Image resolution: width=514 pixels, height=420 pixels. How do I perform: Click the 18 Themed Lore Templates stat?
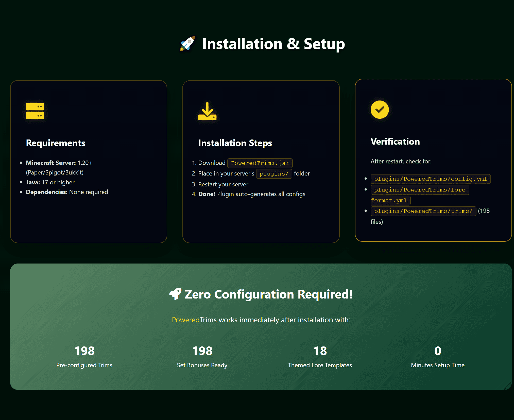pos(320,356)
